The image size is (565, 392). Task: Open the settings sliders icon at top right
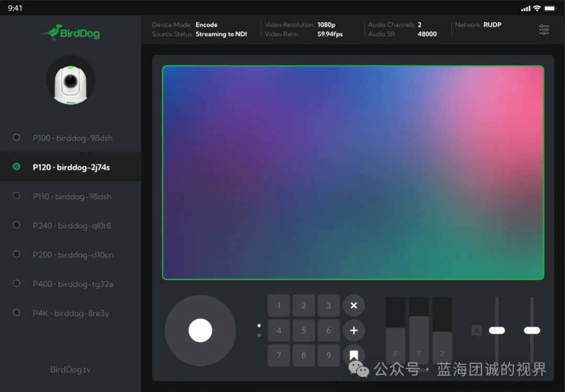click(x=544, y=30)
